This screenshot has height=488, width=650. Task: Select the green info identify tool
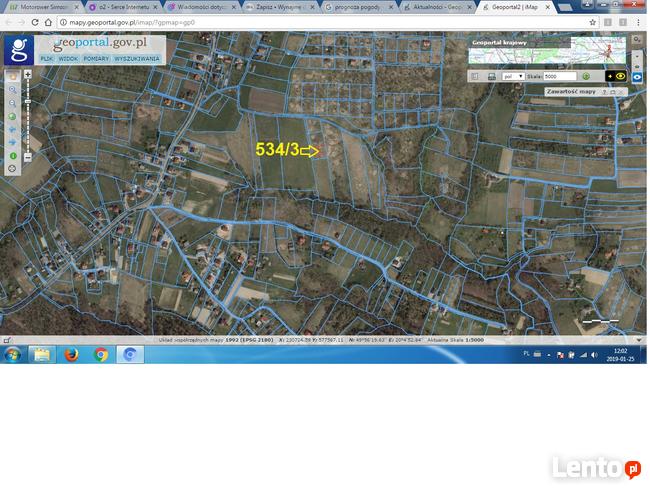tap(12, 155)
